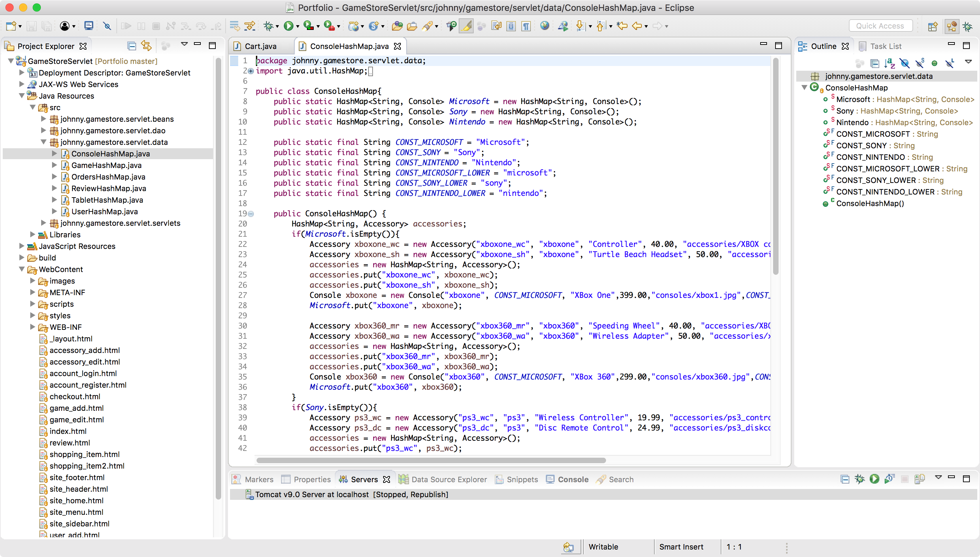The image size is (980, 557).
Task: Open the Task List tab
Action: tap(880, 46)
